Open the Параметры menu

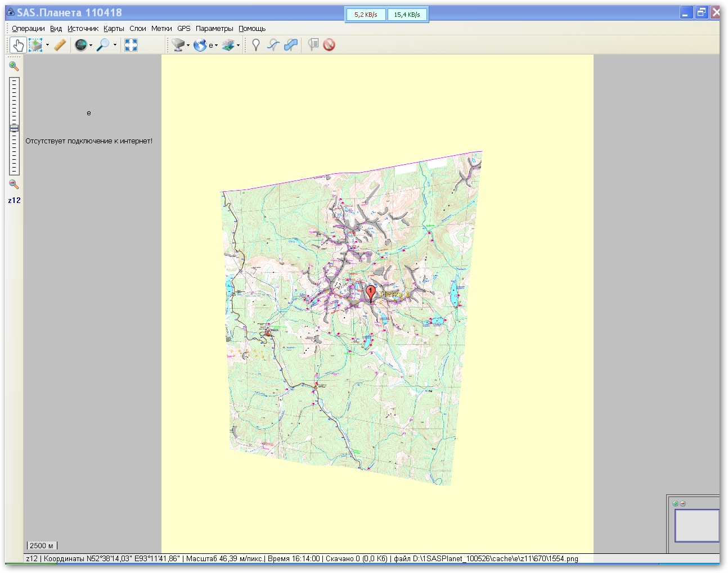click(214, 29)
